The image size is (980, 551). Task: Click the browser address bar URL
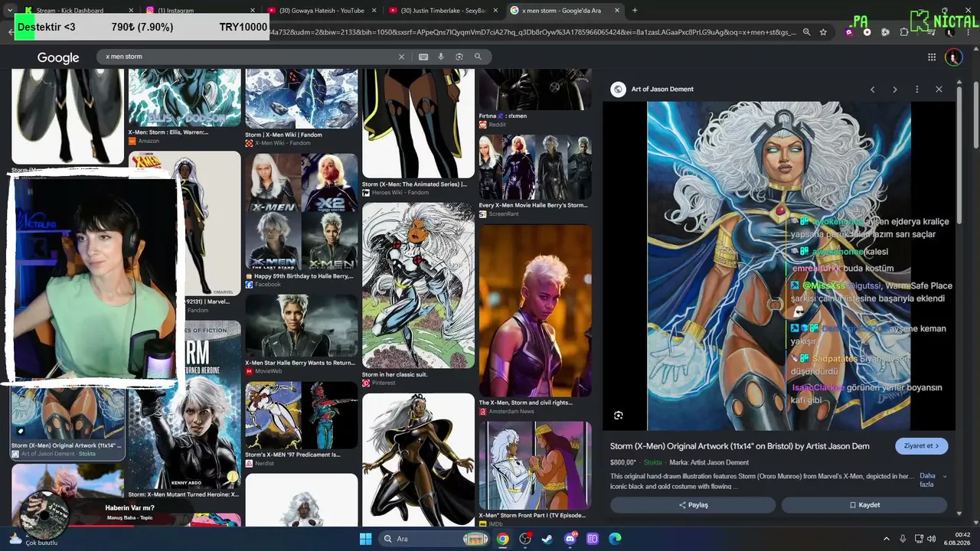click(x=533, y=32)
